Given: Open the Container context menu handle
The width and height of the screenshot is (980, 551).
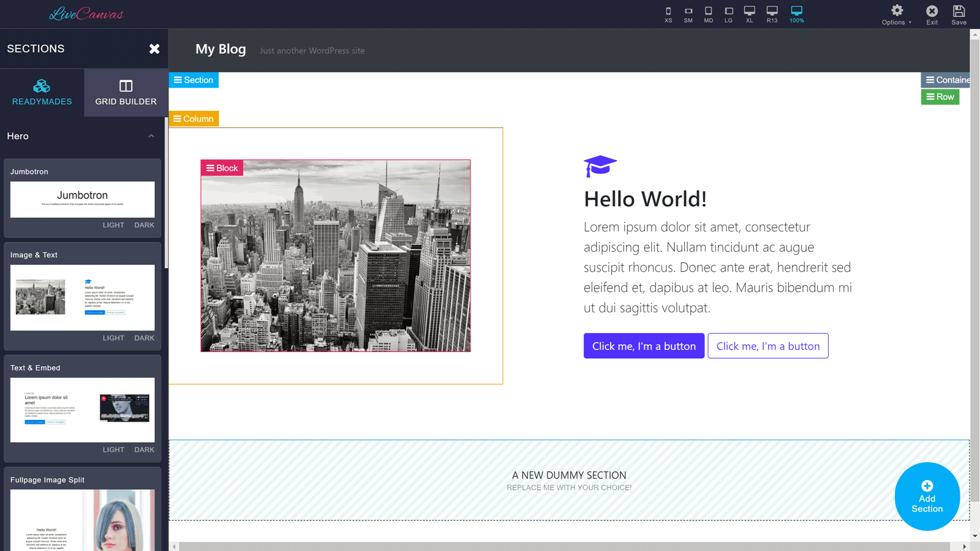Looking at the screenshot, I should coord(946,80).
